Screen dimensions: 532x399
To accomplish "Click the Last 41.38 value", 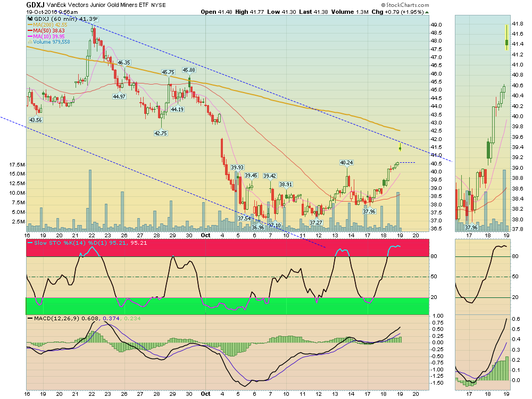I will tap(313, 12).
